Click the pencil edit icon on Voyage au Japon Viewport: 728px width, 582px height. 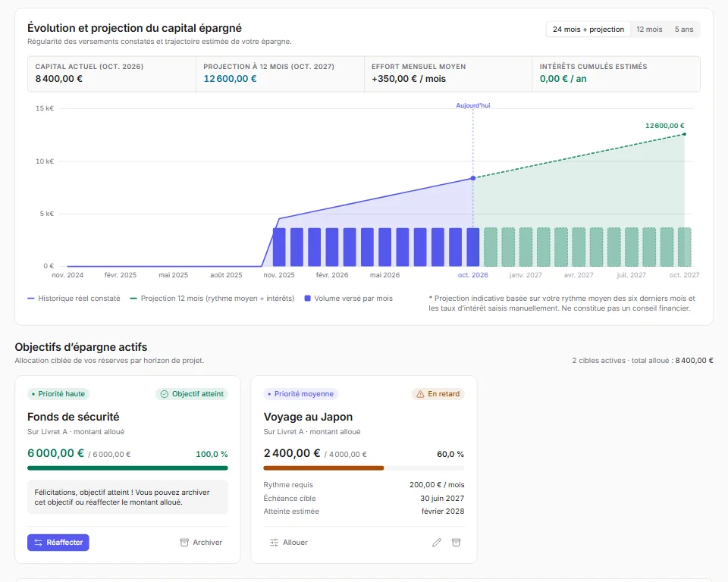point(437,542)
